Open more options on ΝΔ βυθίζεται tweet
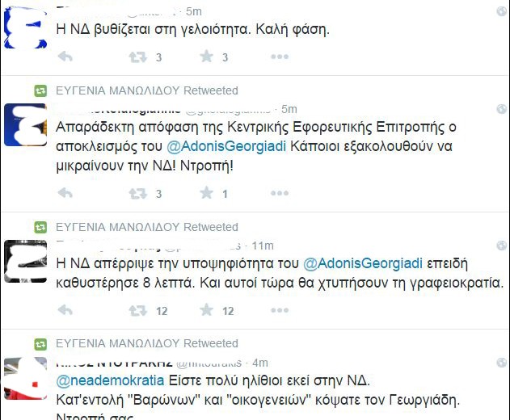Image resolution: width=510 pixels, height=420 pixels. [279, 57]
